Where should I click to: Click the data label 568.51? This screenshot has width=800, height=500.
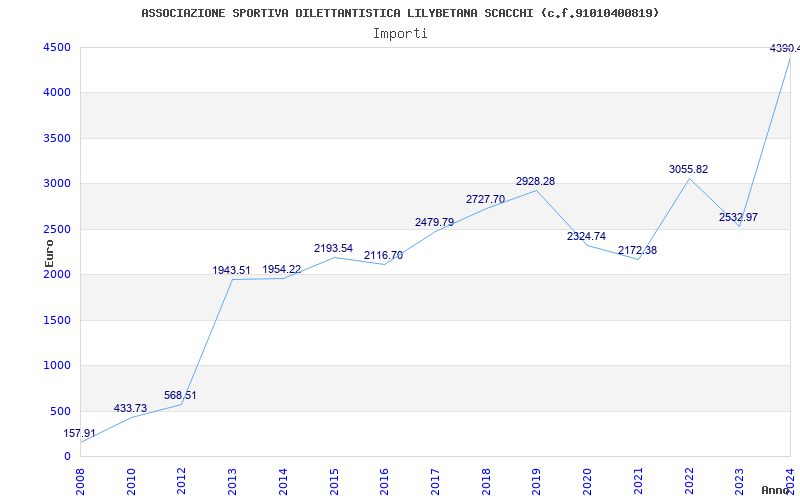click(x=180, y=395)
